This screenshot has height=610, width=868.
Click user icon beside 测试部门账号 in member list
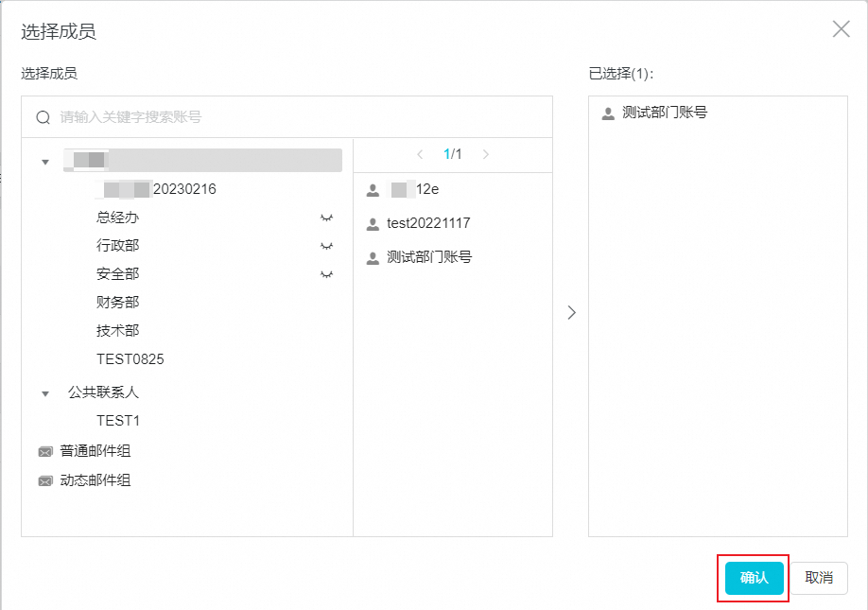point(373,257)
